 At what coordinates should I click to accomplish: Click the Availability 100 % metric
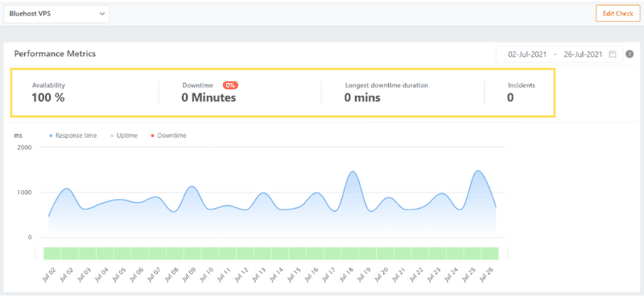pyautogui.click(x=48, y=93)
